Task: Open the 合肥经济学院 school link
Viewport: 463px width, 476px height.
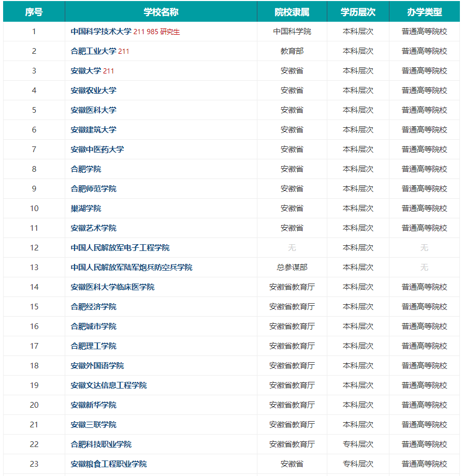Action: (x=93, y=307)
